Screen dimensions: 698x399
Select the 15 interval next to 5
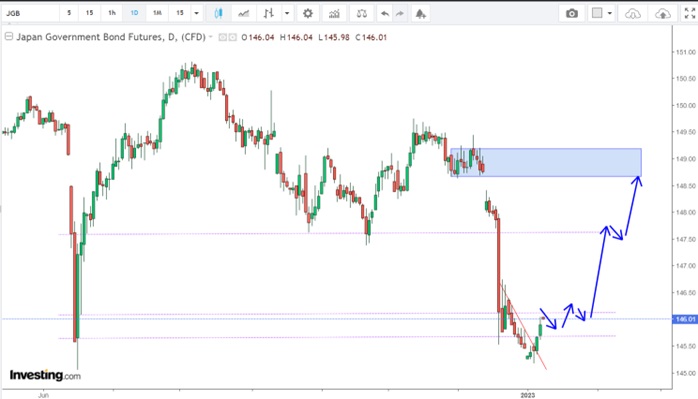(x=89, y=13)
